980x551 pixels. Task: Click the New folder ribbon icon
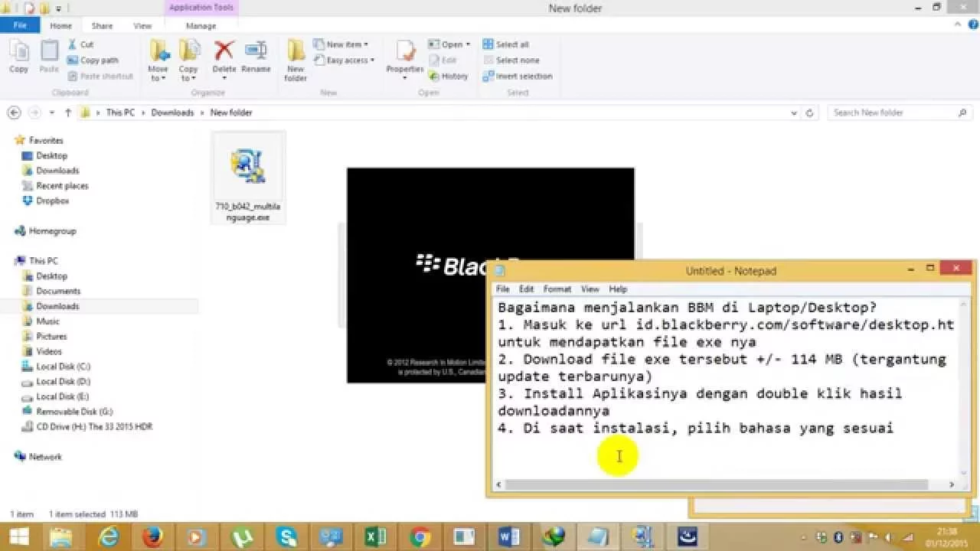[296, 51]
